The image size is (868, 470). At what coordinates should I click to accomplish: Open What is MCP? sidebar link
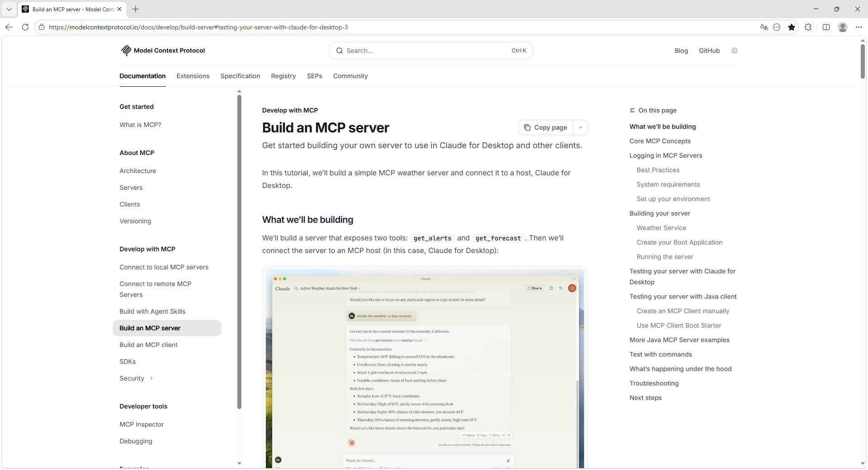(140, 125)
